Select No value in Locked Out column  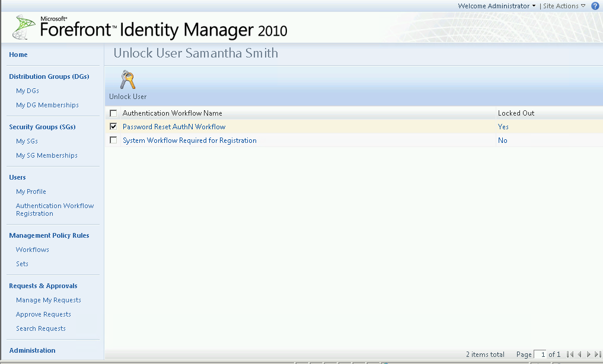pyautogui.click(x=503, y=141)
